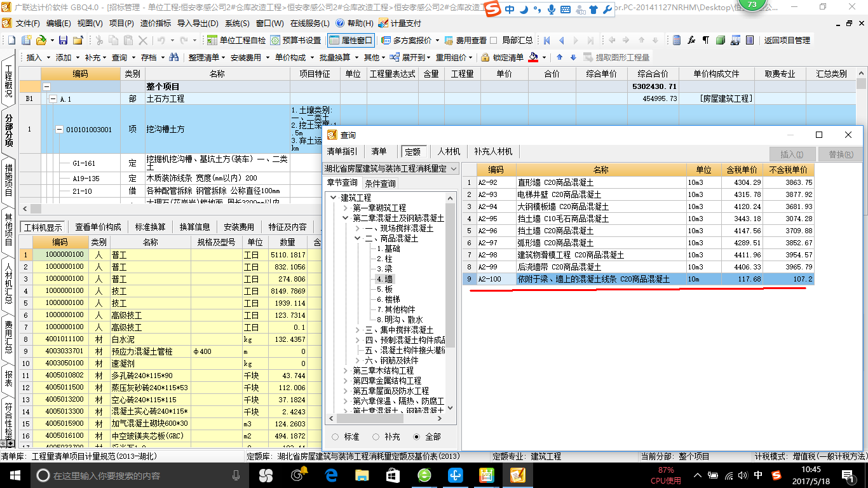
Task: Open Edge browser from taskbar
Action: 330,475
